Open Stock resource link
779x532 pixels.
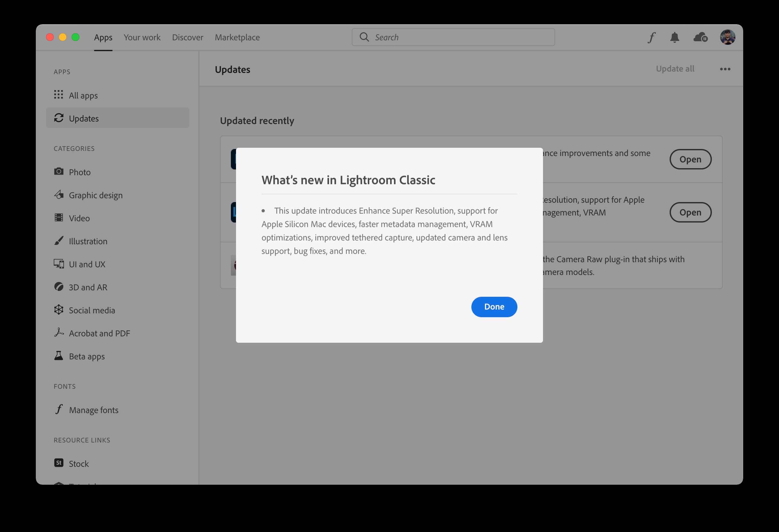[x=78, y=464]
